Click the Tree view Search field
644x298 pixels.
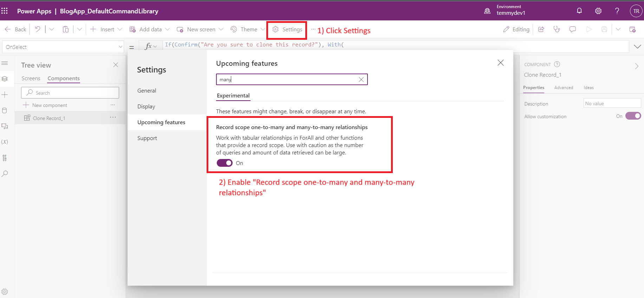coord(70,93)
